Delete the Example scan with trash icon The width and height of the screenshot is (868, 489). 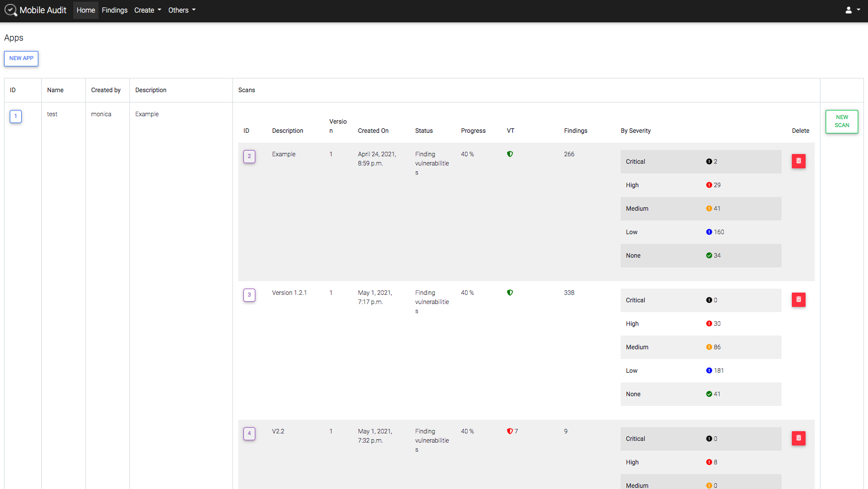[799, 161]
